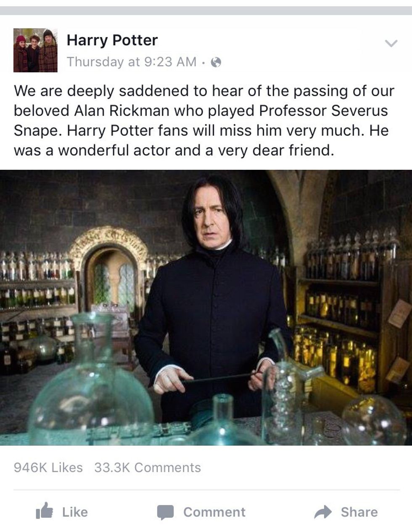Tap the post line ending 'very dear friend.'
Viewport: 412px width, 532px height.
click(174, 150)
